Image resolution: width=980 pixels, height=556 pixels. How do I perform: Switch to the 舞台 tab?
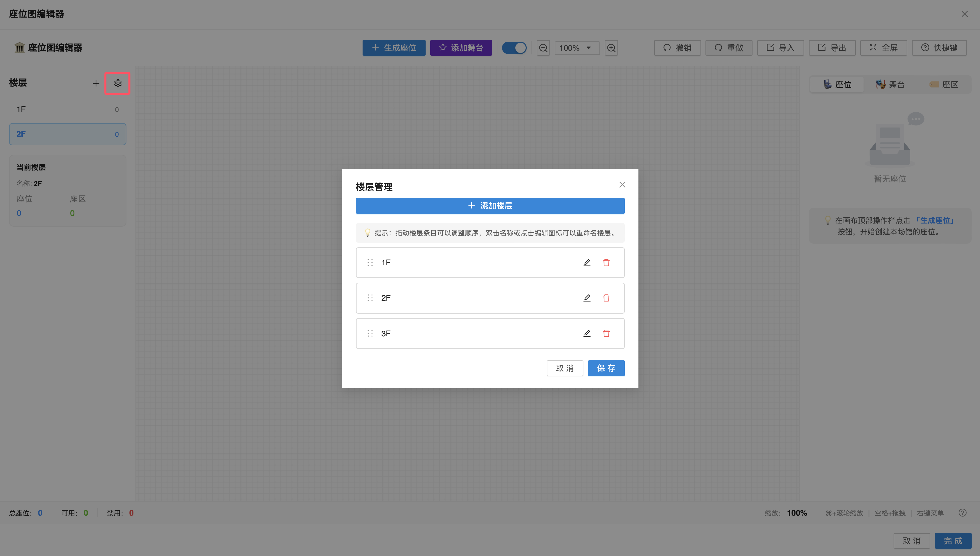(890, 84)
